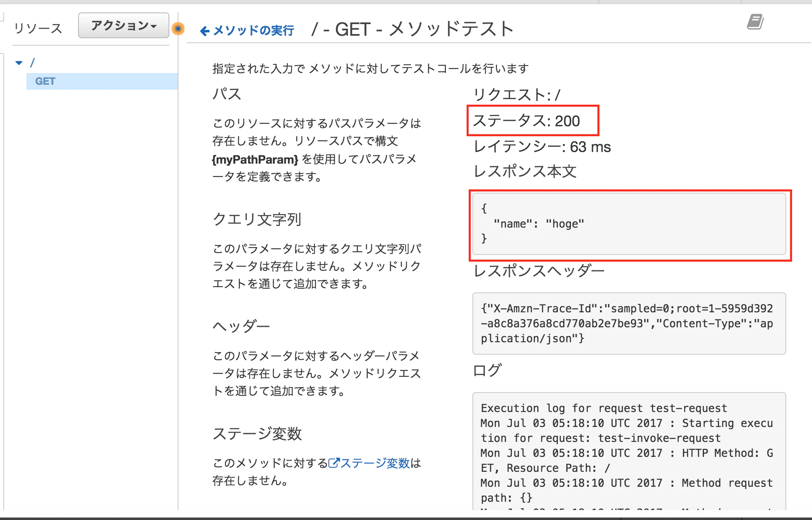Screen dimensions: 812x520
Task: Open the ステージ変数 external link
Action: (x=369, y=463)
